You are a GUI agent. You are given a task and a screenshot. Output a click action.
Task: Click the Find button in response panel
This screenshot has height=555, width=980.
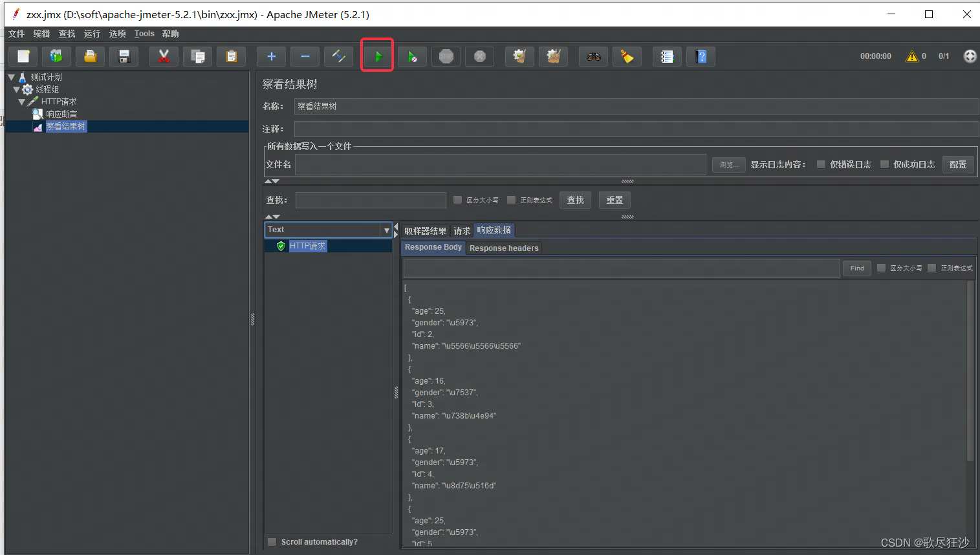857,268
